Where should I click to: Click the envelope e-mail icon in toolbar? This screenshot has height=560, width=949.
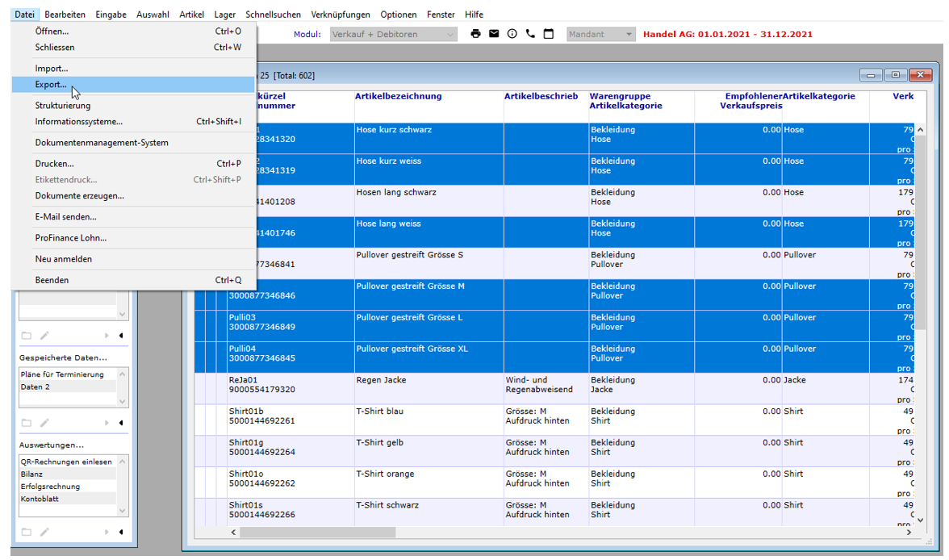point(494,34)
